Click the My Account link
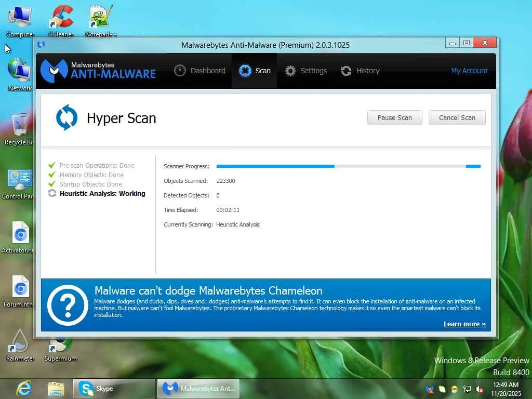 (469, 71)
